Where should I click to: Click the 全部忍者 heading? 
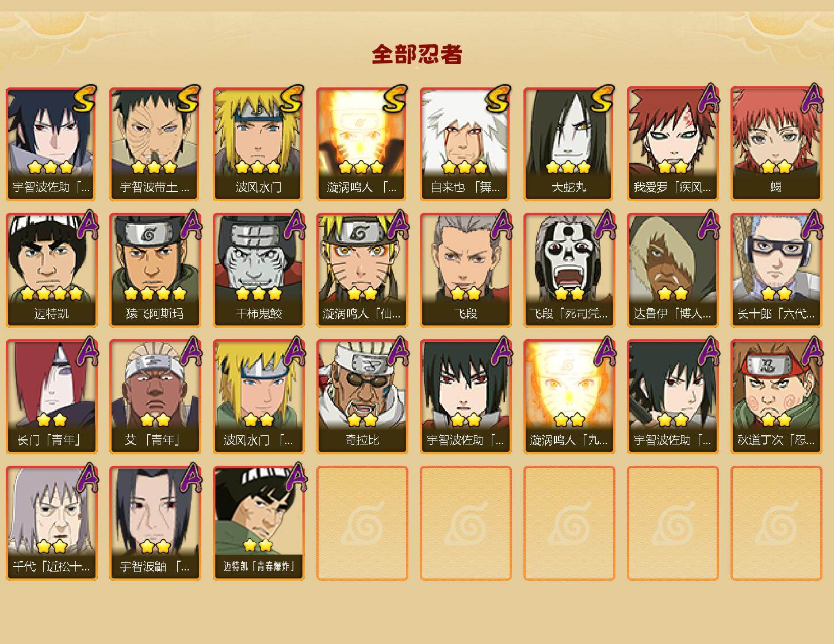pos(417,55)
